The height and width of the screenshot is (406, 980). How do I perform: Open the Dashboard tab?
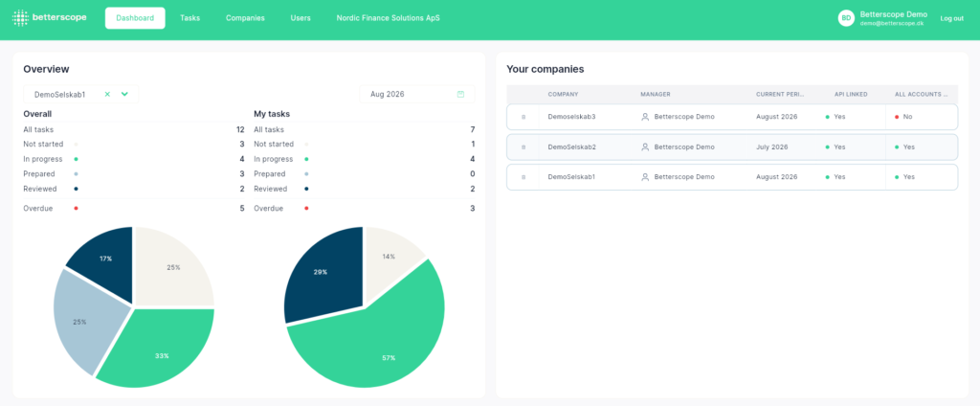tap(135, 18)
